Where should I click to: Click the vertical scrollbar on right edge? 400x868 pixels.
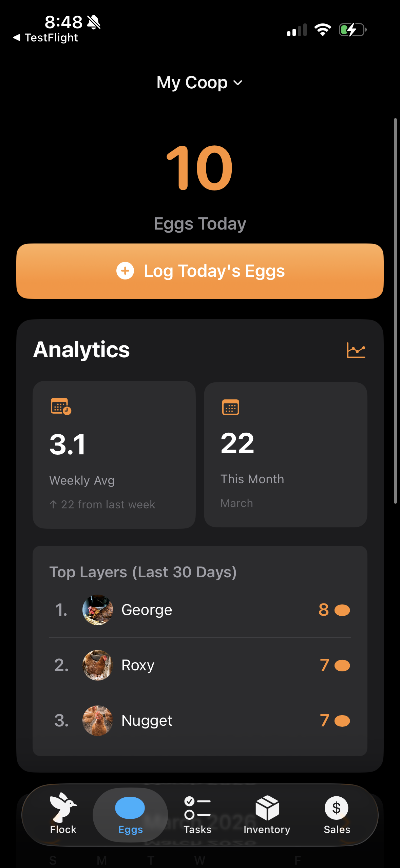click(395, 310)
